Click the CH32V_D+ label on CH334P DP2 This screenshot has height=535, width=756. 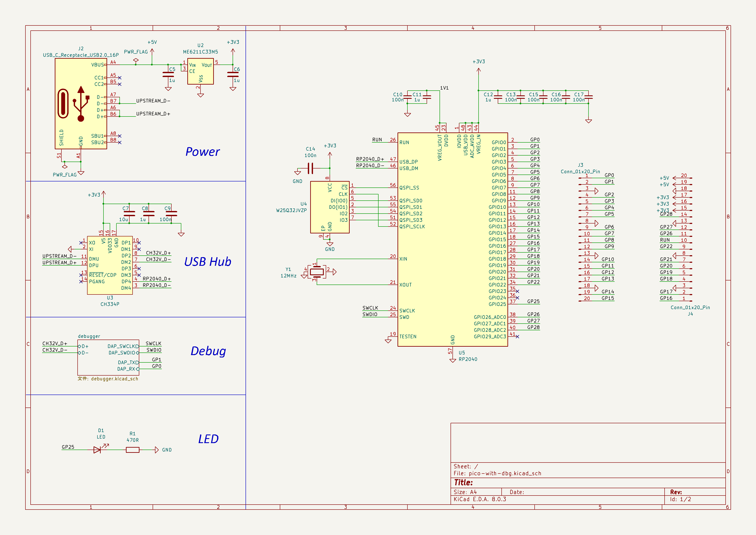coord(158,253)
